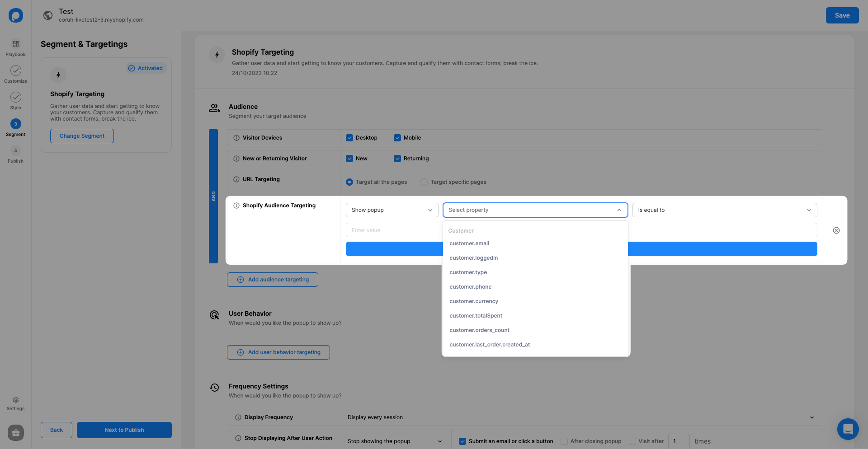Click Next to Publish button
The height and width of the screenshot is (449, 868).
point(124,430)
